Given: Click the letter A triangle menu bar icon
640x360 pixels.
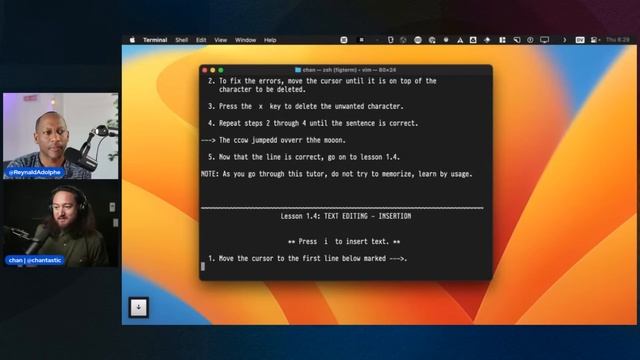Looking at the screenshot, I should pos(460,40).
